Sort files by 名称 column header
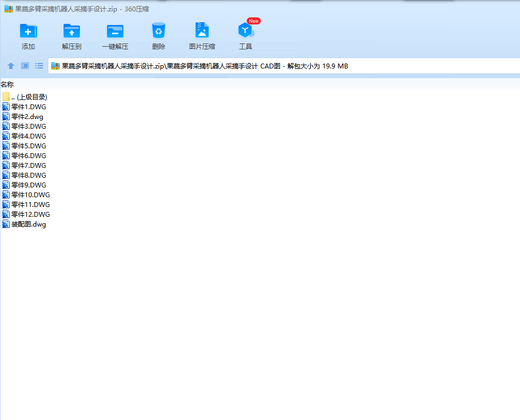This screenshot has height=420, width=520. point(7,85)
